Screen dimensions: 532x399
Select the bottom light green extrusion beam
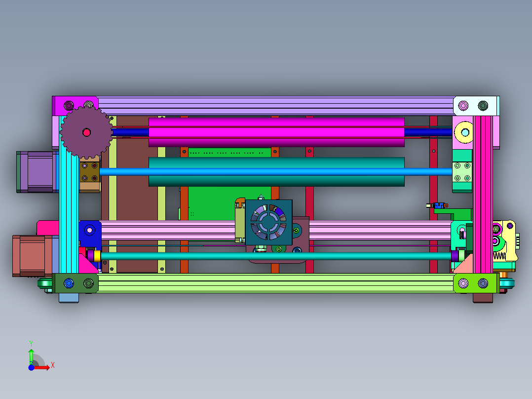(x=275, y=283)
